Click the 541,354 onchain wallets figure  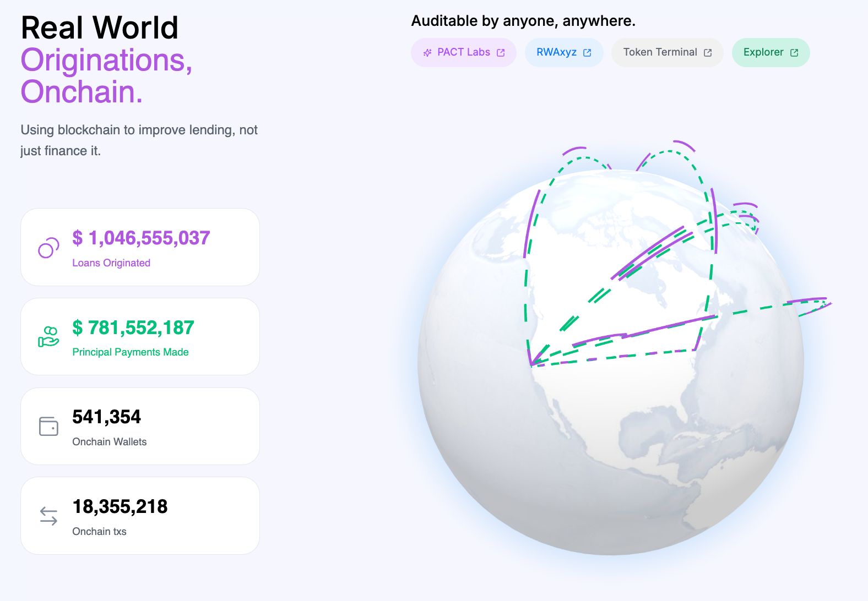106,417
